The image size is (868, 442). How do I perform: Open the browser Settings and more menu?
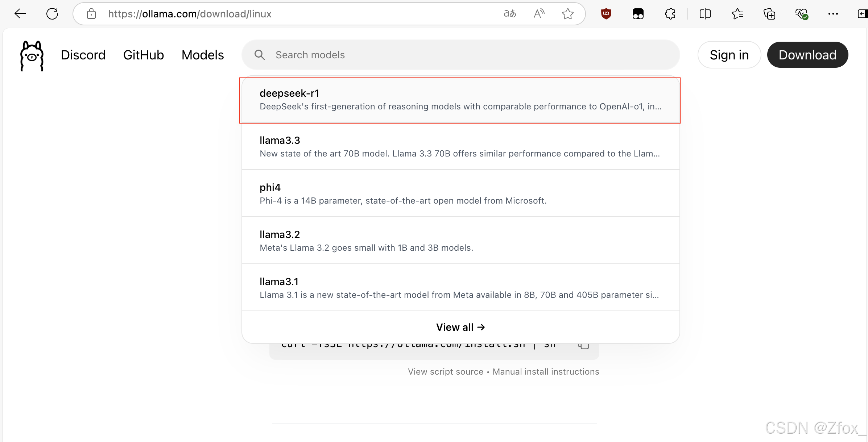(x=833, y=14)
